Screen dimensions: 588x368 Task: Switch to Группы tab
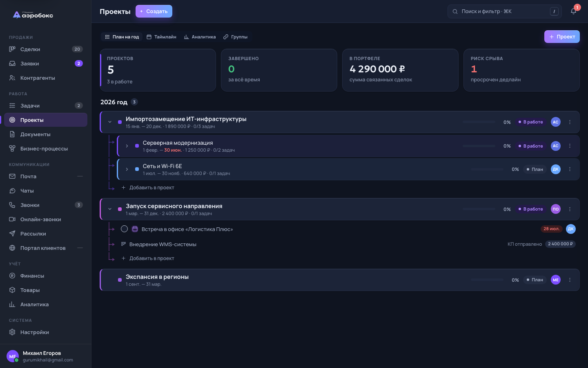235,37
